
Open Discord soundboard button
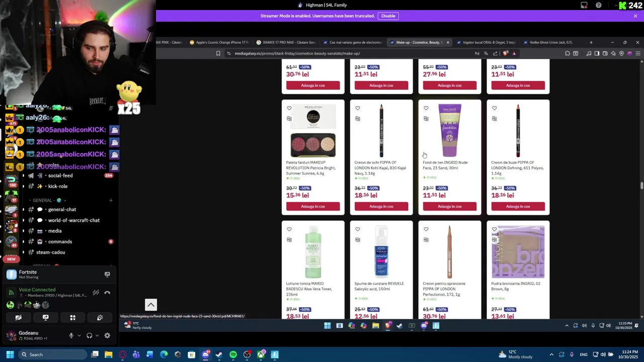coord(100,317)
